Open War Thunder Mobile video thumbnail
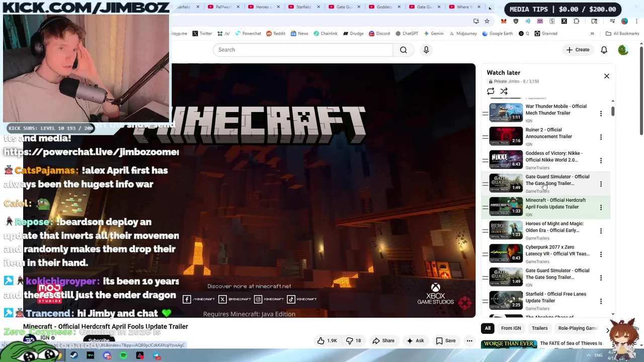Screen dimensions: 644x362 click(506, 113)
